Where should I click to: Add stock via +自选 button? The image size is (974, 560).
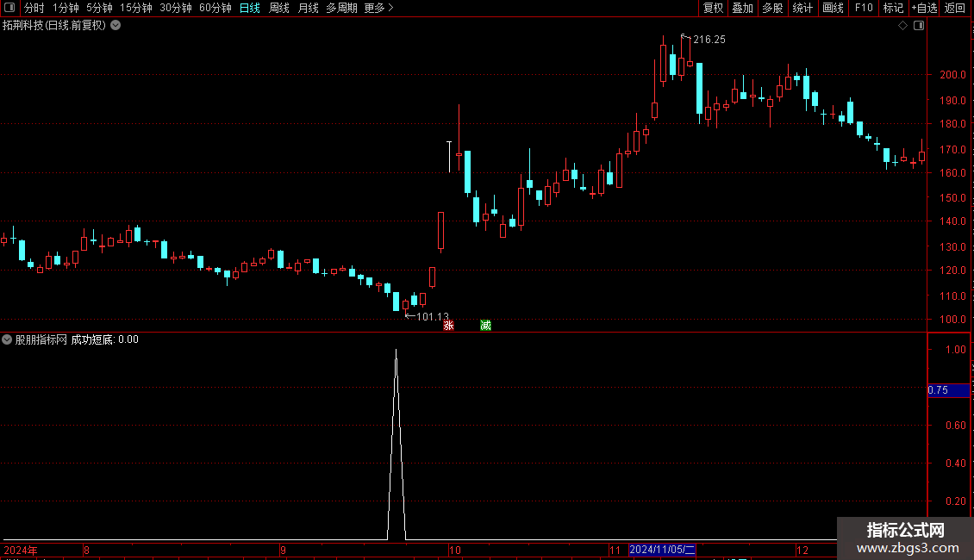click(x=924, y=8)
